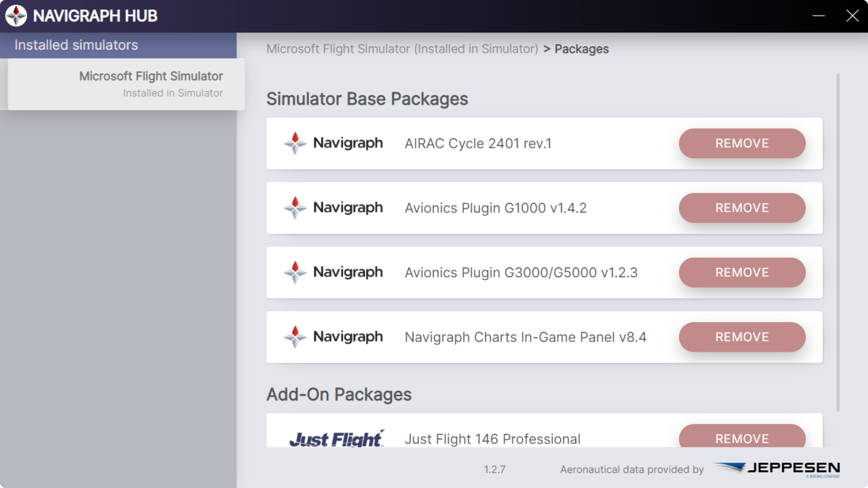Image resolution: width=868 pixels, height=488 pixels.
Task: Click the Just Flight logo
Action: [x=336, y=438]
